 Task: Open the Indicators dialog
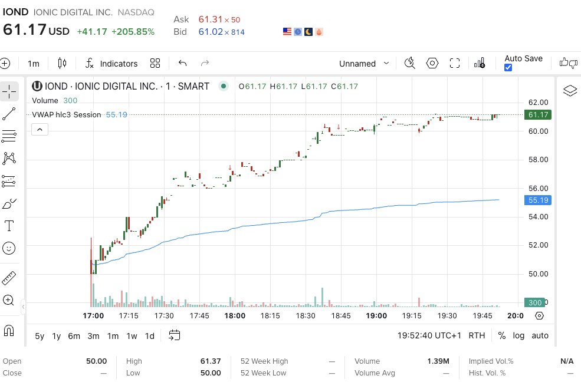click(x=111, y=63)
